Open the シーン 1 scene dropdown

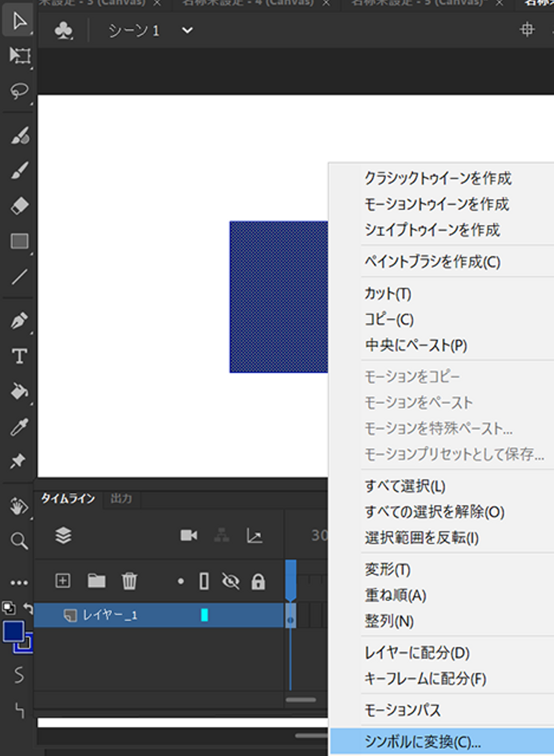pyautogui.click(x=187, y=30)
